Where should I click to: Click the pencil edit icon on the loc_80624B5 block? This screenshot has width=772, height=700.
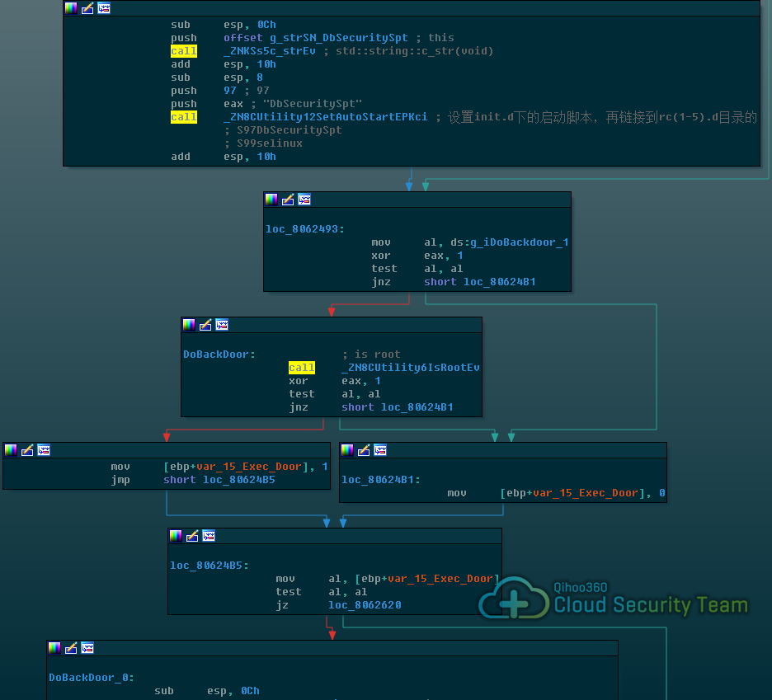coord(192,536)
